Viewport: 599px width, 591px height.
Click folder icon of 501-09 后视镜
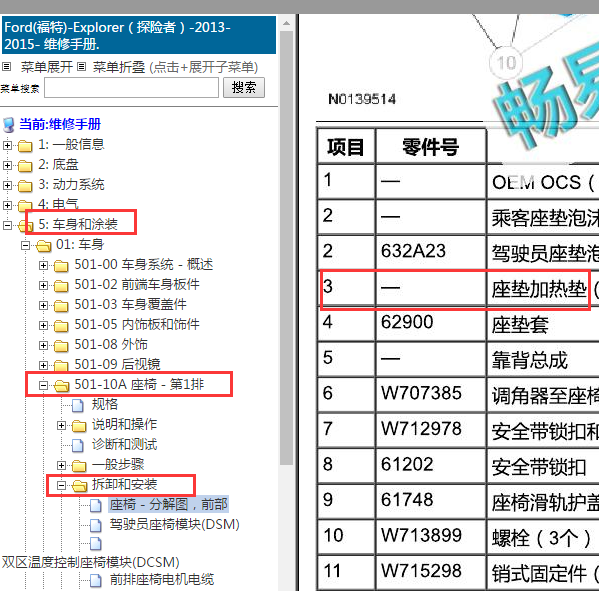[x=61, y=365]
